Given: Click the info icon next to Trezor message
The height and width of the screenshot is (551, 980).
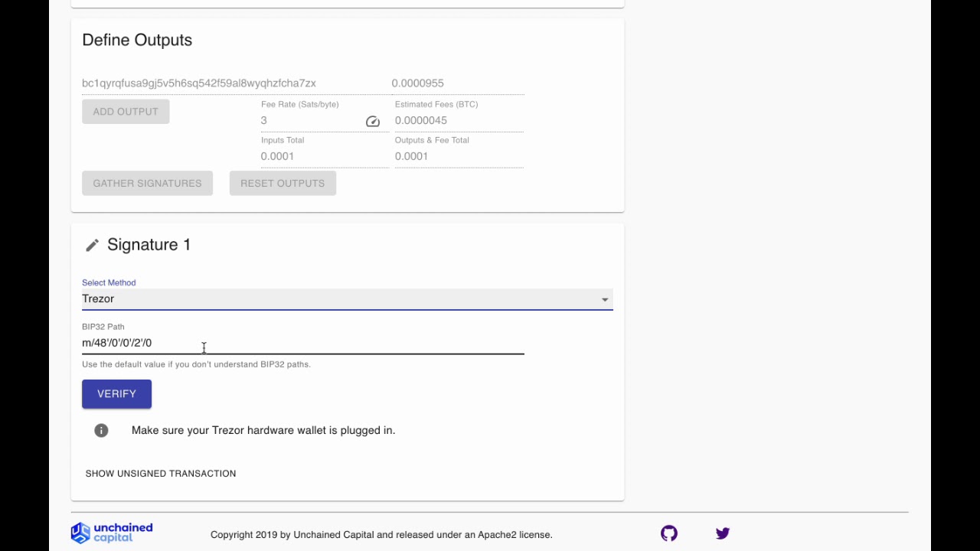Looking at the screenshot, I should (101, 430).
